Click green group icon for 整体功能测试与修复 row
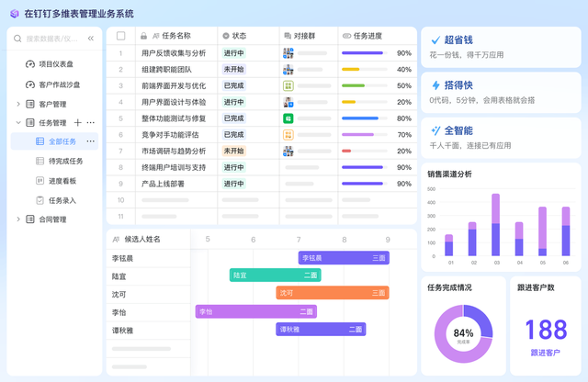The width and height of the screenshot is (588, 382). click(x=288, y=118)
